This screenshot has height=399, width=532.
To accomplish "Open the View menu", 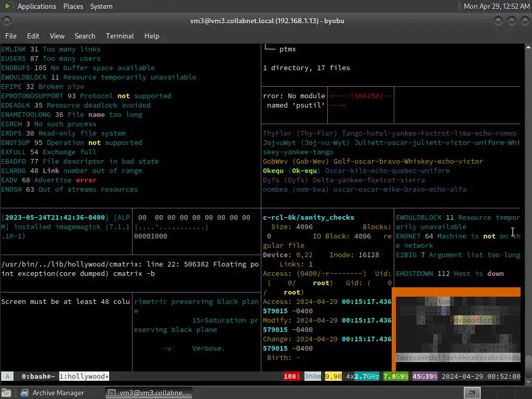I will (x=57, y=36).
